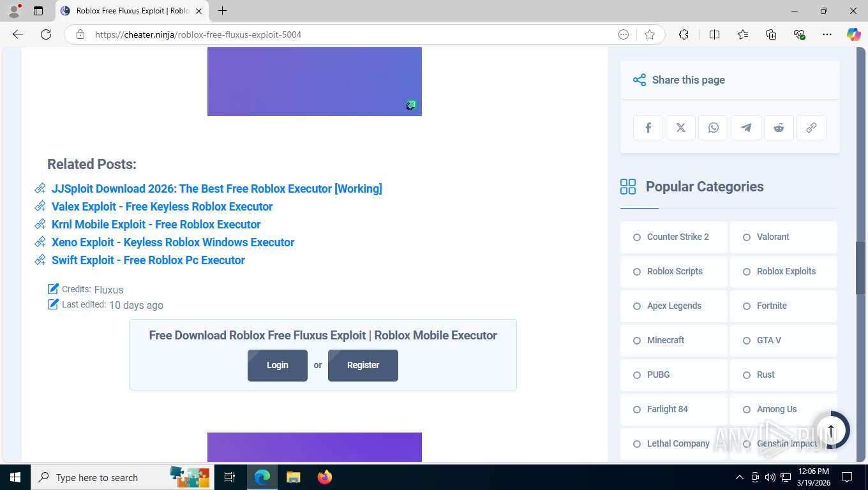868x490 pixels.
Task: Show hidden tray icons chevron
Action: [740, 477]
